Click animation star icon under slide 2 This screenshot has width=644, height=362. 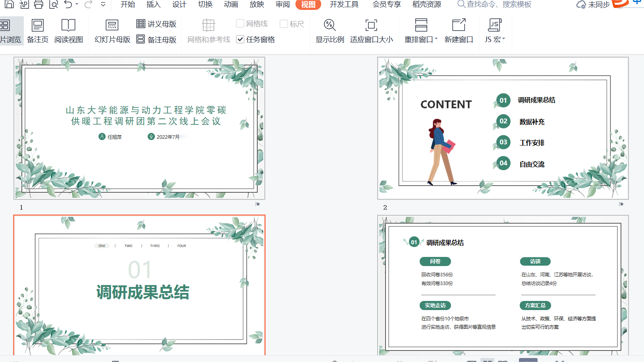[621, 204]
